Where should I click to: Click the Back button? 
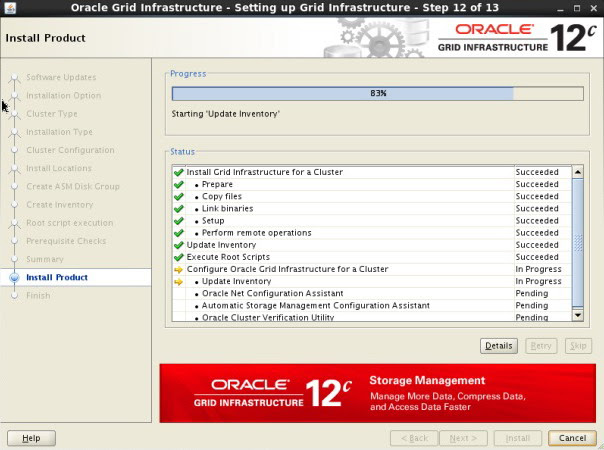(x=414, y=438)
